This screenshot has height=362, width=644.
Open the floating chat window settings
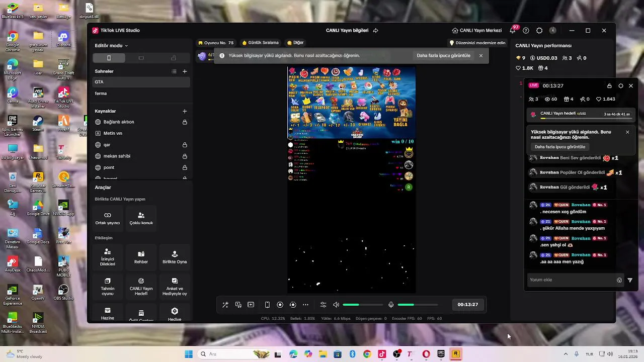point(620,86)
